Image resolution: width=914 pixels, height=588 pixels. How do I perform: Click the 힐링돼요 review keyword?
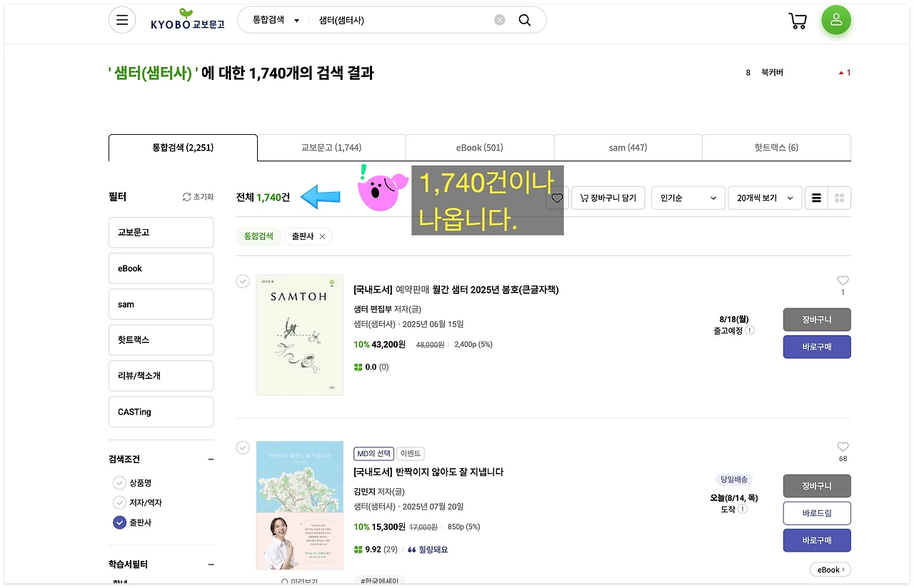[x=433, y=549]
